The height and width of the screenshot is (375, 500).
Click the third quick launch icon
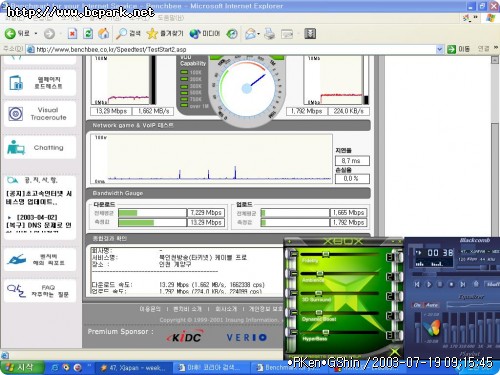coord(78,367)
